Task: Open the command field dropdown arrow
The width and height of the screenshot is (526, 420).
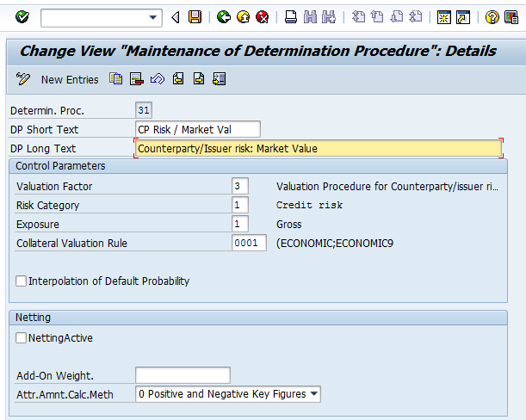Action: click(x=154, y=16)
